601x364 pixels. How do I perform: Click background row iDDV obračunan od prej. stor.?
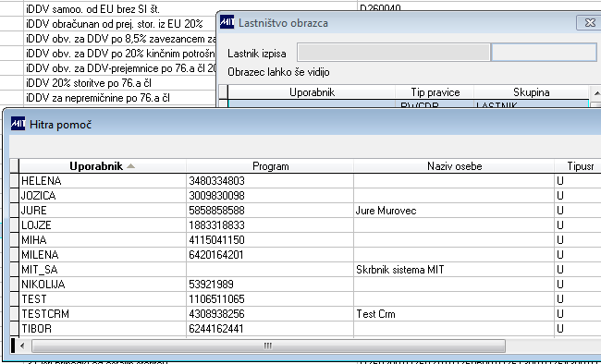115,24
